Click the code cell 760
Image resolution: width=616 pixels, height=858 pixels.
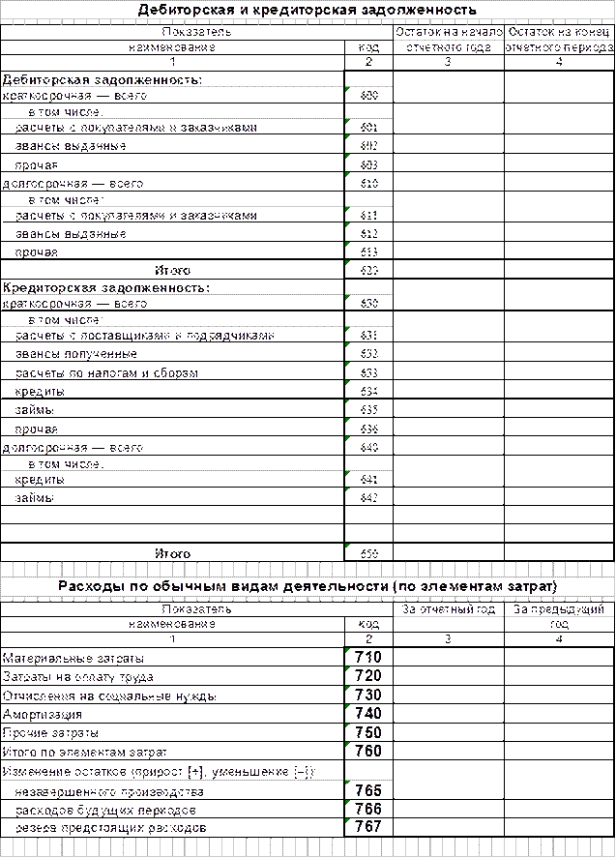click(368, 751)
